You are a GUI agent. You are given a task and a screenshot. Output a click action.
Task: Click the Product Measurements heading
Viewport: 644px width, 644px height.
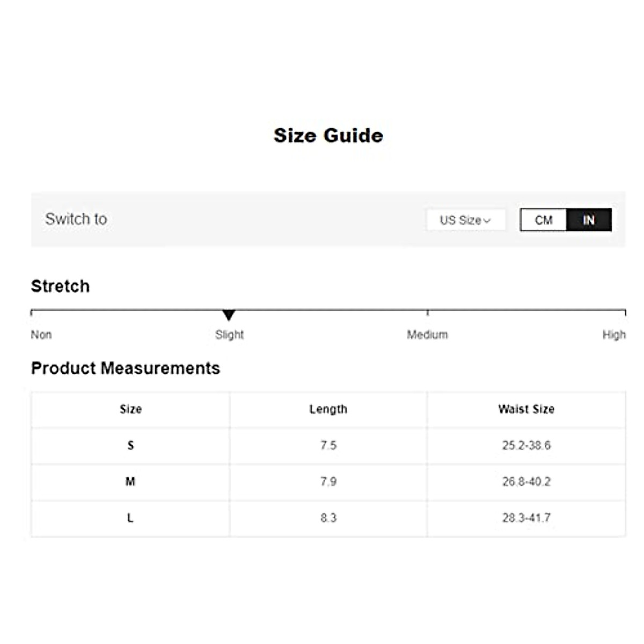click(x=126, y=368)
